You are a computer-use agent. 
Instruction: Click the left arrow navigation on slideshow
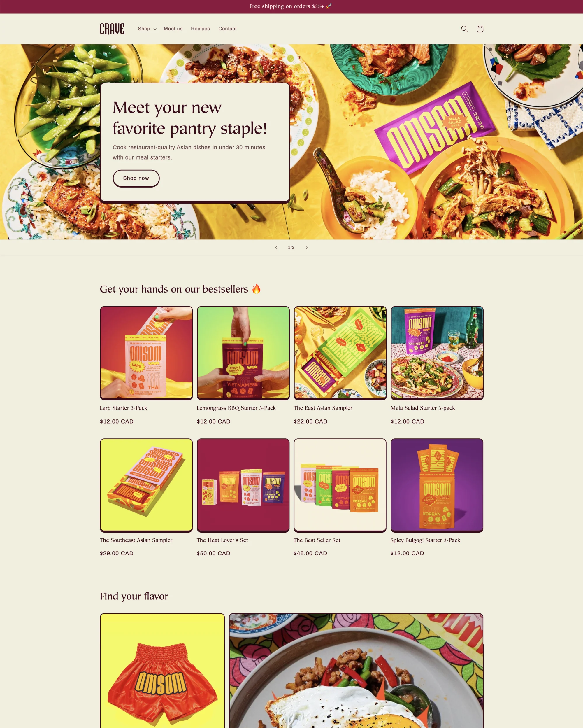(276, 248)
